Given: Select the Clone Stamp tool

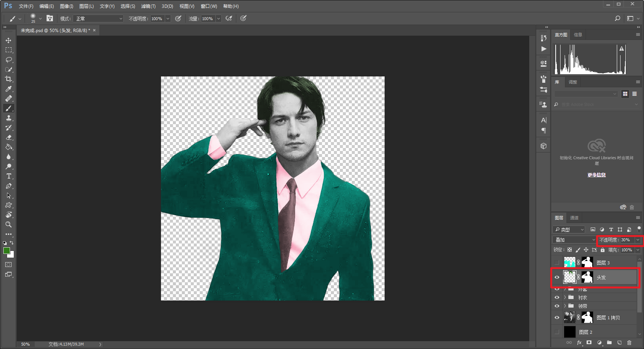Looking at the screenshot, I should (x=9, y=118).
